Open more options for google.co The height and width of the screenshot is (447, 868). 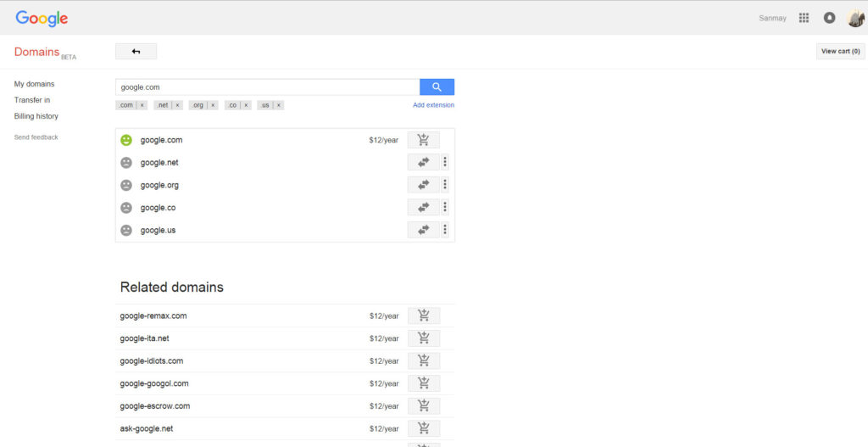[445, 207]
